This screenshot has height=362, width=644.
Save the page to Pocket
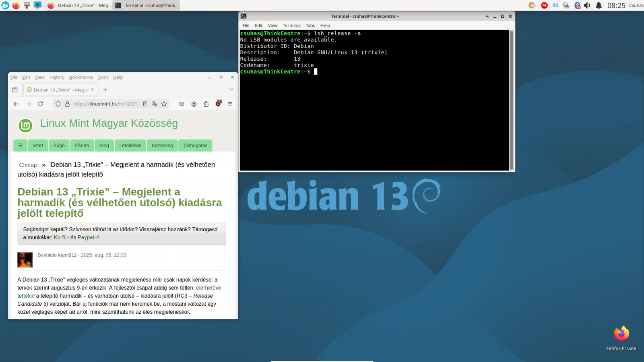click(x=182, y=104)
